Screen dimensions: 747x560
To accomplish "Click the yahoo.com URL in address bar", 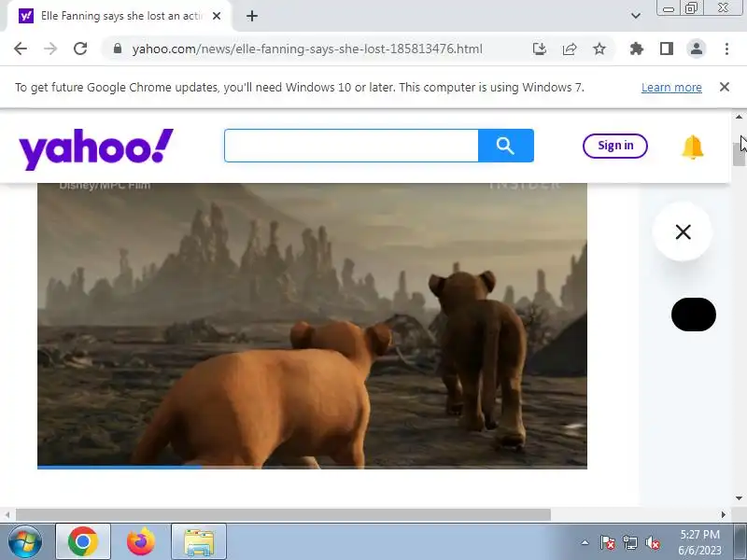I will tap(307, 49).
